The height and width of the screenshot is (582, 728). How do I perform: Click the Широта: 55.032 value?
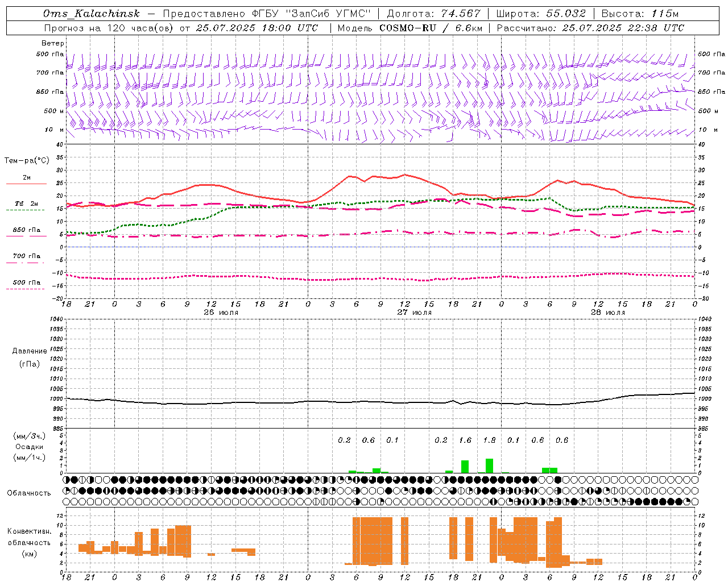click(x=541, y=14)
